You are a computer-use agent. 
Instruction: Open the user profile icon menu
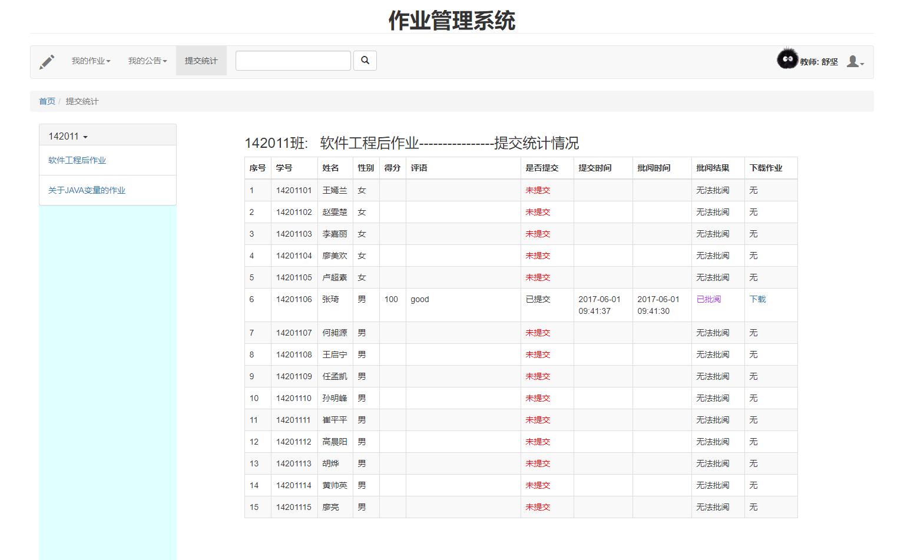coord(855,62)
